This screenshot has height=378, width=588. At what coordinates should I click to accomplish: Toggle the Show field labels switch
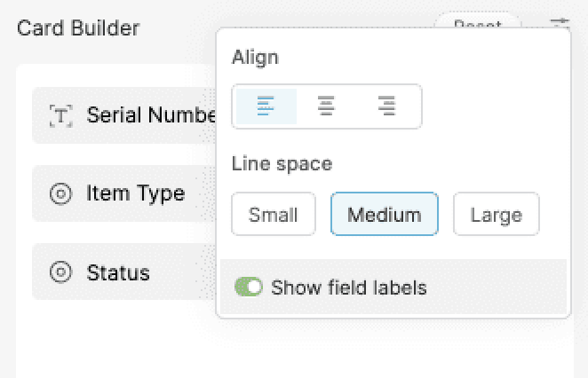248,287
